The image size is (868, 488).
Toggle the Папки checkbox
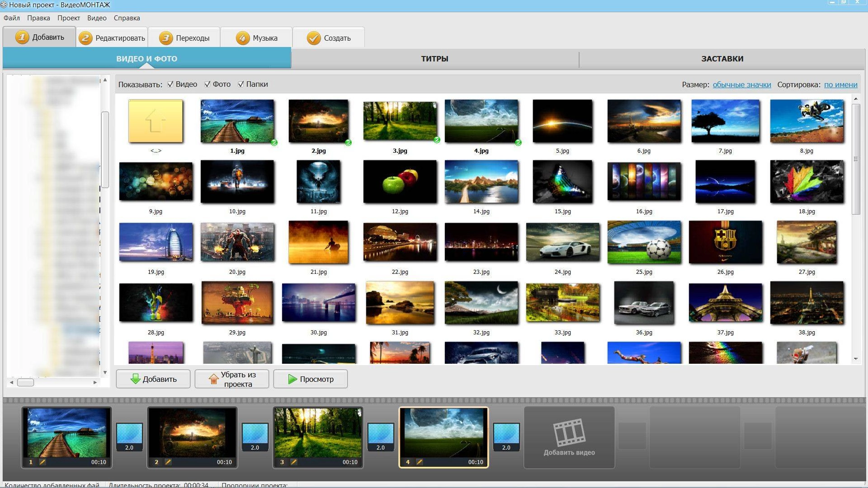coord(241,84)
